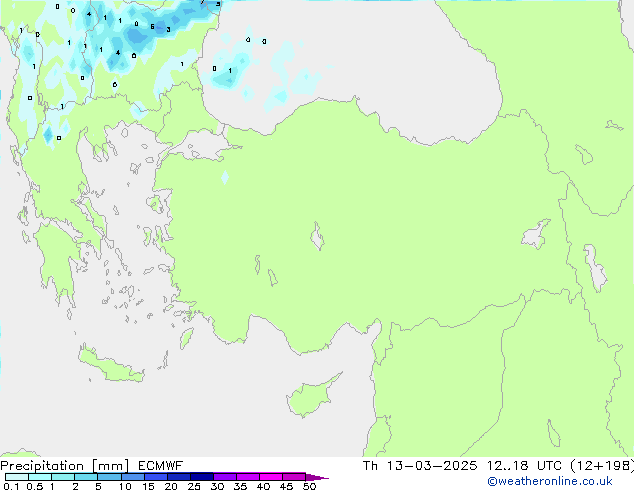Screen dimensions: 634x490
Task: Click the '0.5' legend value
Action: [34, 486]
